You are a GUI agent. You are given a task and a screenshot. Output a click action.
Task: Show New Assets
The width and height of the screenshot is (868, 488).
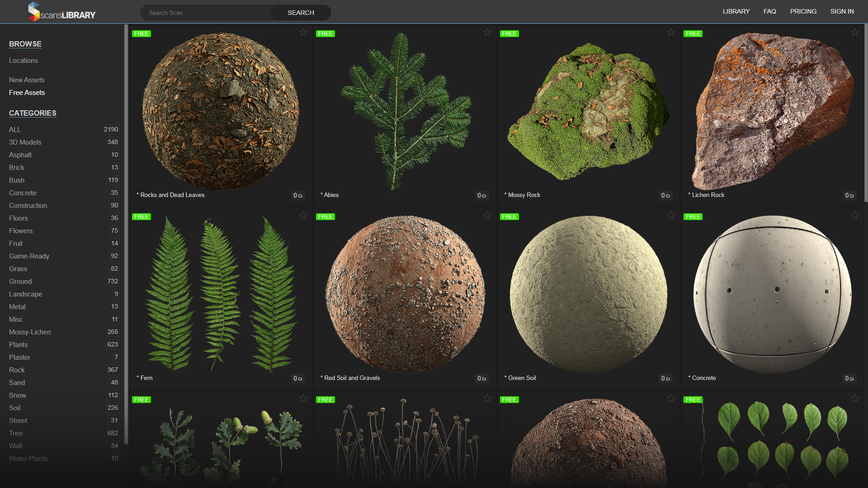[27, 80]
